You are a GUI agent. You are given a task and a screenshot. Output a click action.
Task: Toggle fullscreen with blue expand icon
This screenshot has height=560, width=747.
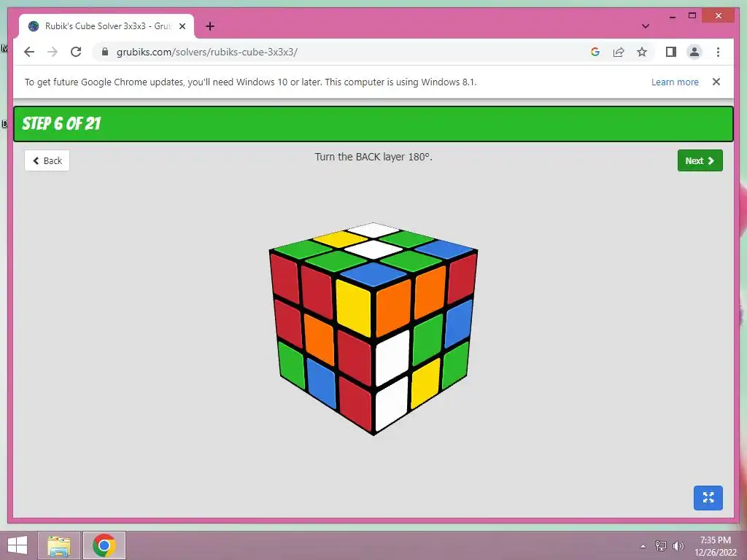708,497
